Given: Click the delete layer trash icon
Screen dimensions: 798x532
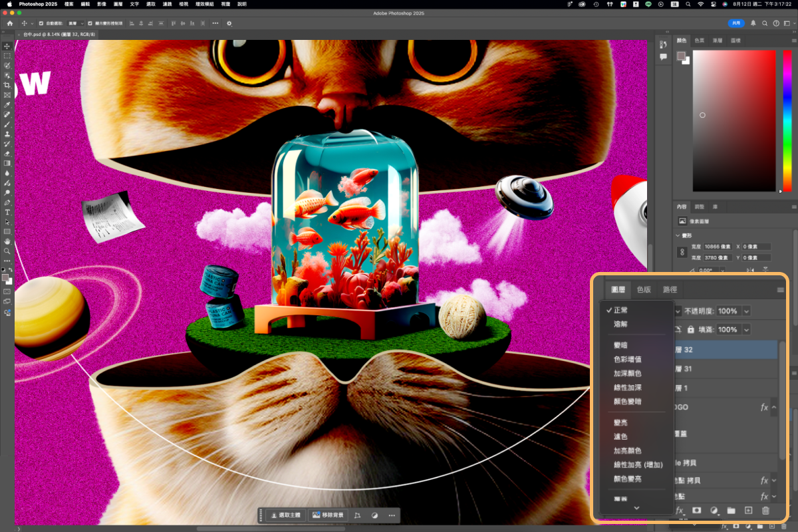Looking at the screenshot, I should [x=765, y=511].
